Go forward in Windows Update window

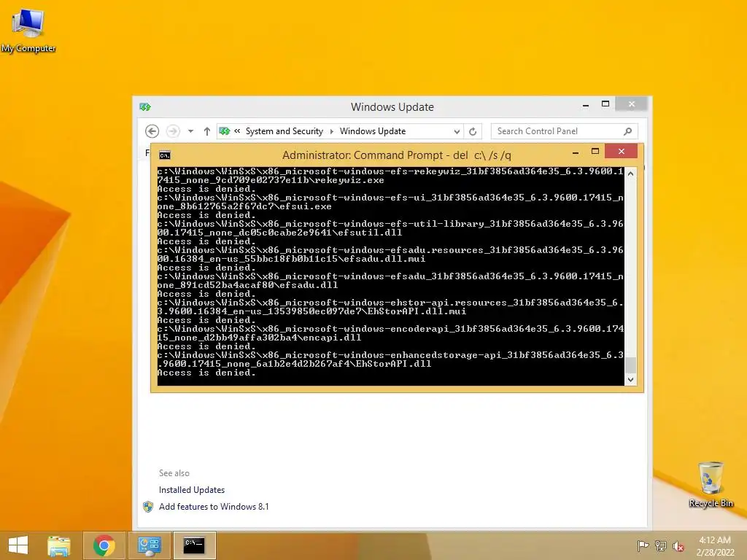172,131
